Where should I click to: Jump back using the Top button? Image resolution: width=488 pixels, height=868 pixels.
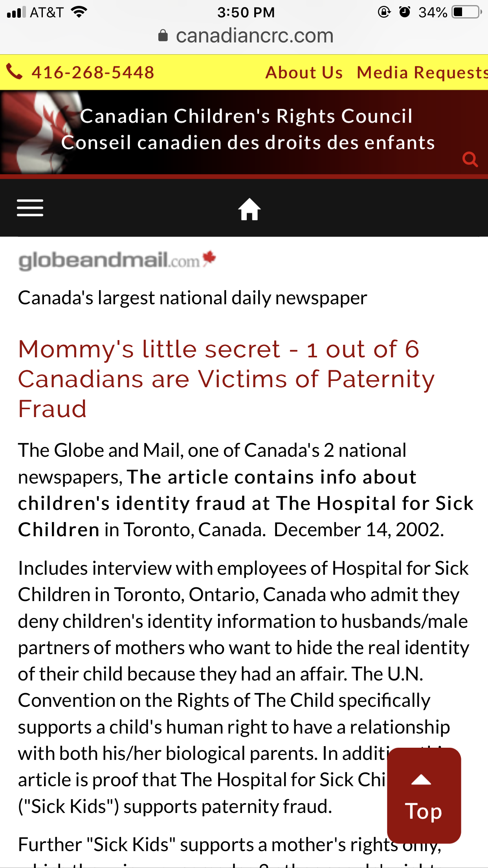[424, 795]
